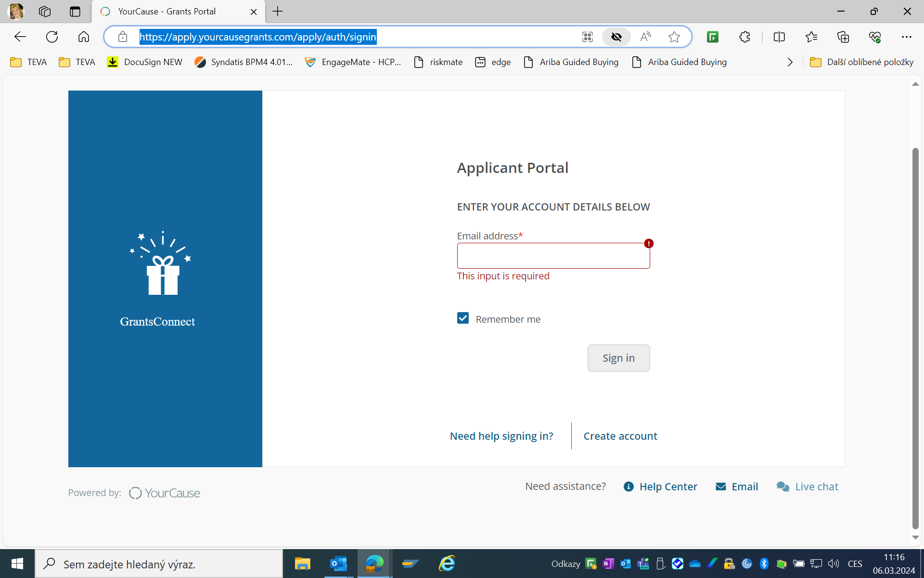Expand the favorites bar overflow chevron

point(790,62)
